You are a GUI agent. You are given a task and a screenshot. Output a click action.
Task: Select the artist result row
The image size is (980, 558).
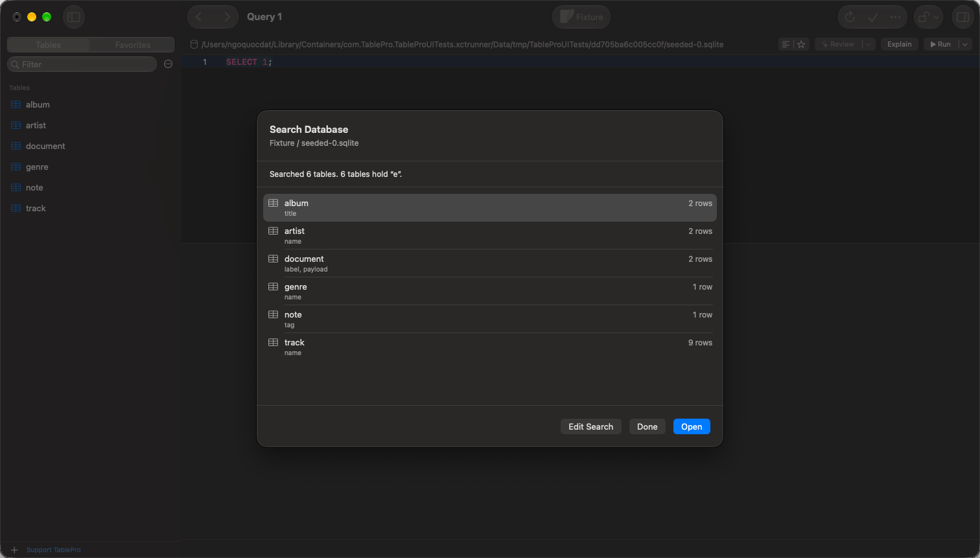490,235
